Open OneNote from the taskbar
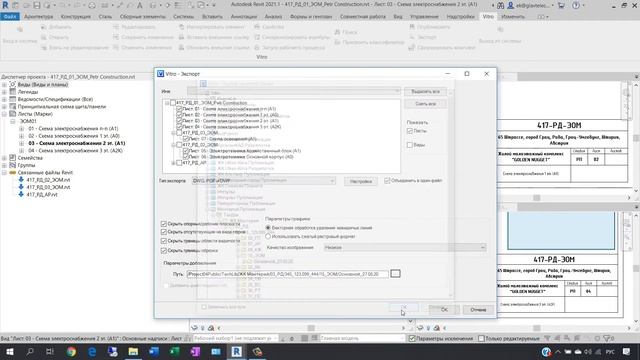 tap(195, 351)
